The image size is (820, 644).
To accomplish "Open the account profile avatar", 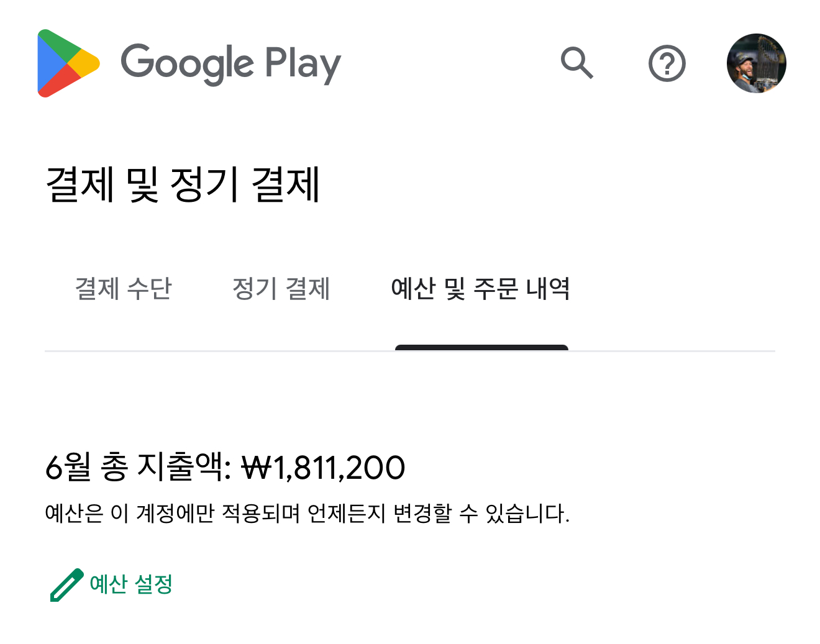I will [x=756, y=63].
